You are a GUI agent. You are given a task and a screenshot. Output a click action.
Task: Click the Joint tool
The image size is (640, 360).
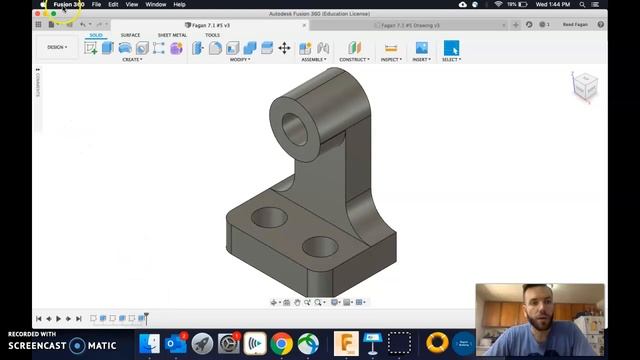coord(323,48)
